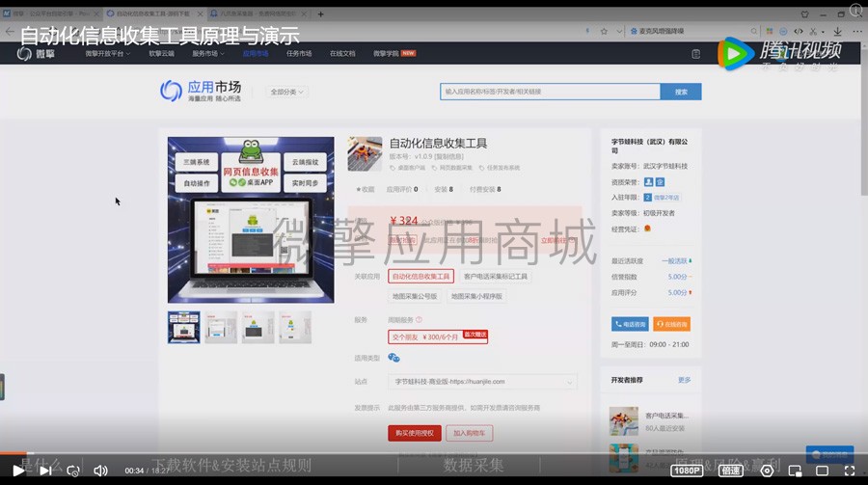Click the browser back arrow

[10, 32]
